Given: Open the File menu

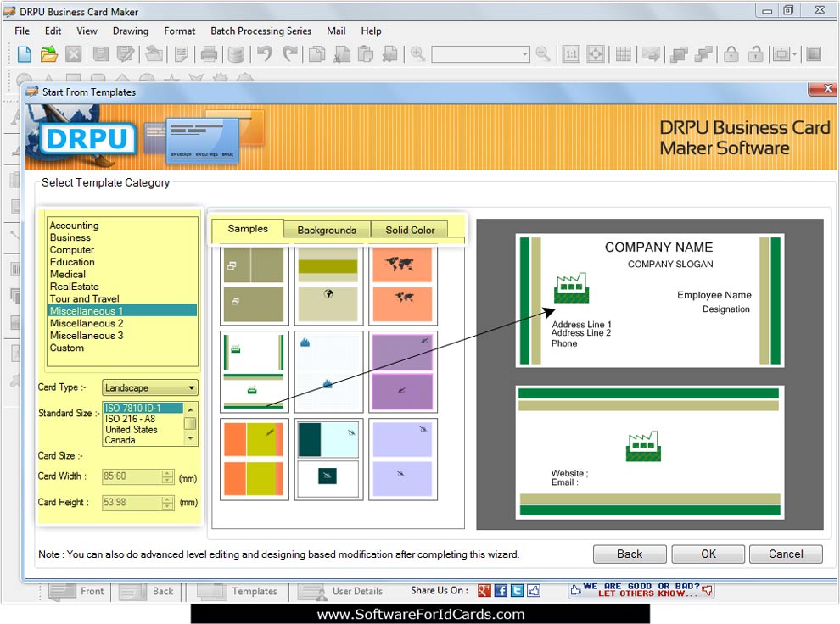Looking at the screenshot, I should pos(22,31).
